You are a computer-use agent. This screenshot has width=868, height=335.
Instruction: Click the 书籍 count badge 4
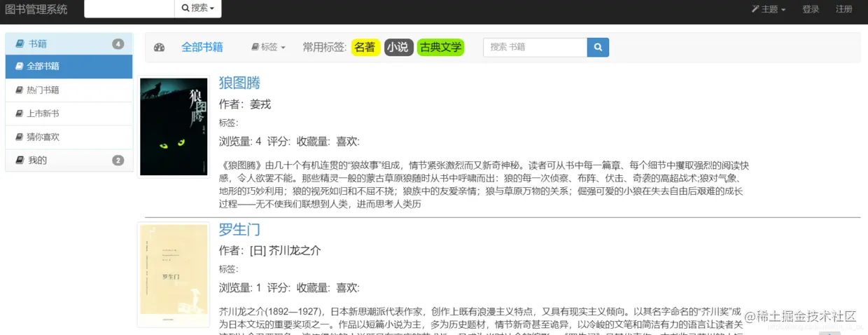click(x=118, y=44)
